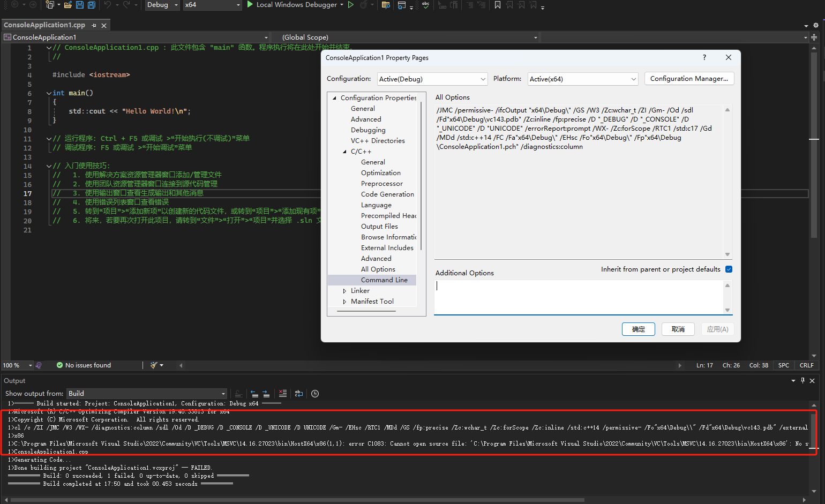Click the No issues found indicator
This screenshot has width=825, height=504.
pos(84,365)
